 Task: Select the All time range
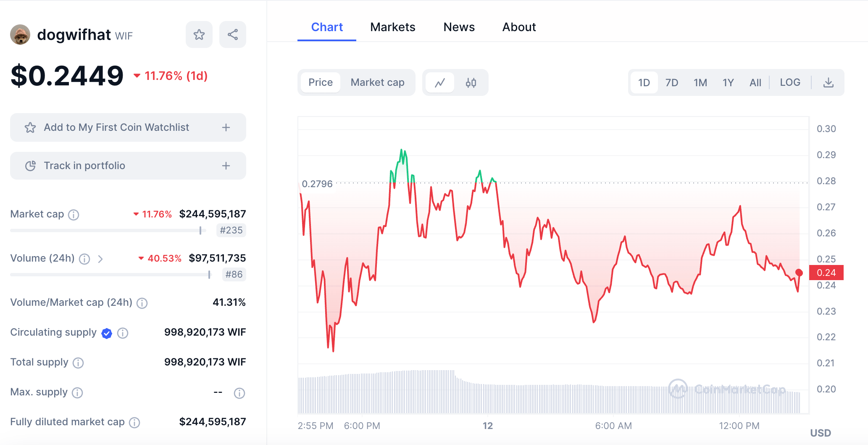[755, 82]
